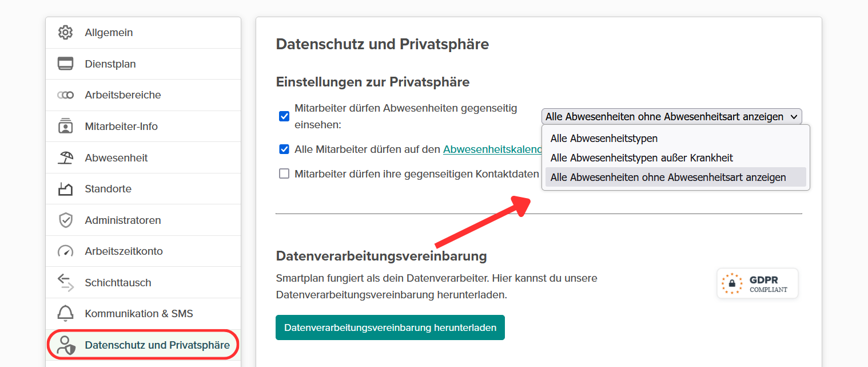Enable sharing of mutual Kontaktdaten checkbox
868x367 pixels.
pyautogui.click(x=284, y=174)
